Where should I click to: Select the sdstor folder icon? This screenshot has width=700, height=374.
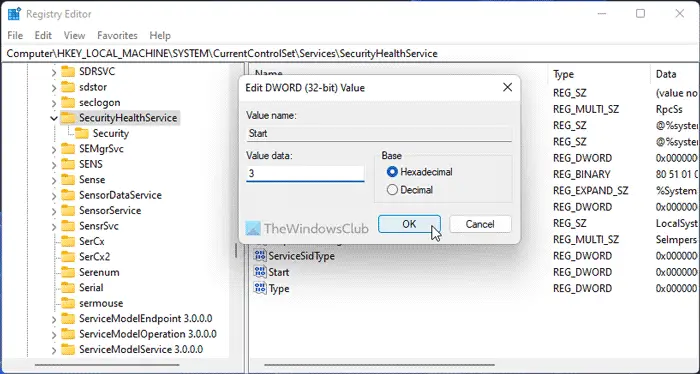coord(68,87)
